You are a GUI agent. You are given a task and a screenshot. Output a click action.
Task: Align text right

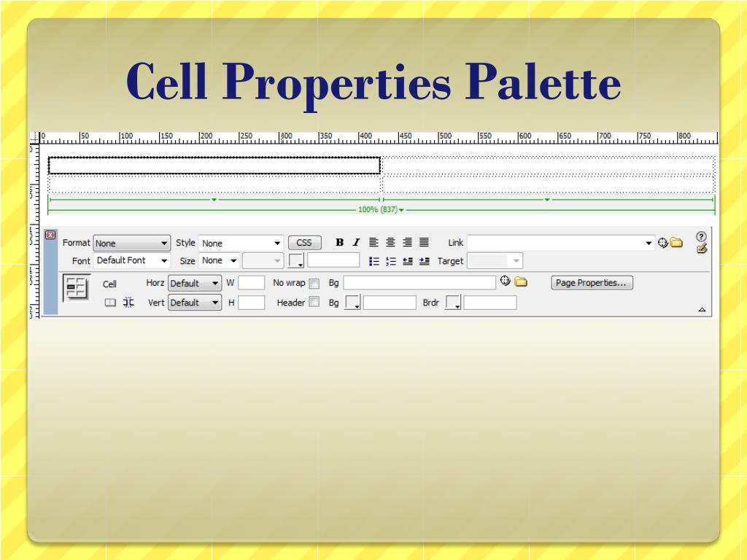[407, 242]
